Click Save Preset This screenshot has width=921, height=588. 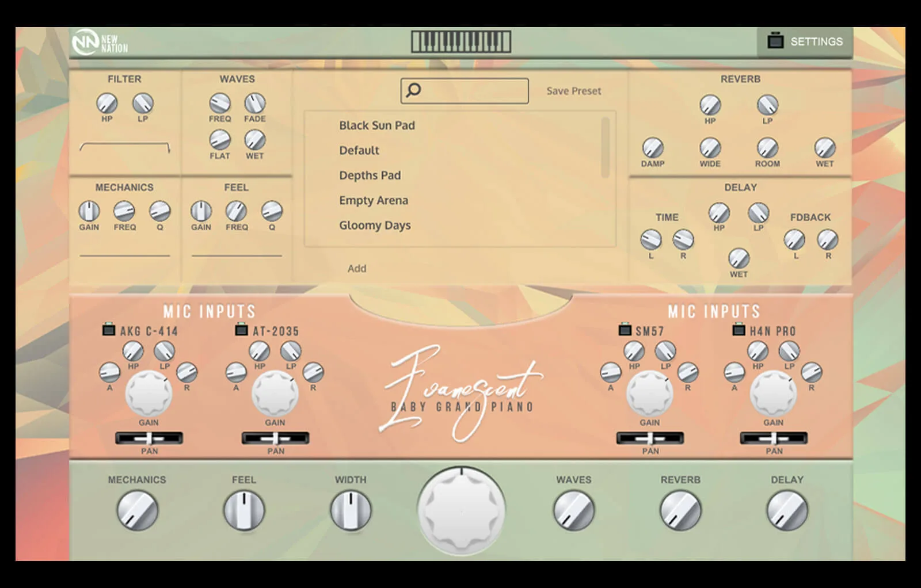coord(573,91)
